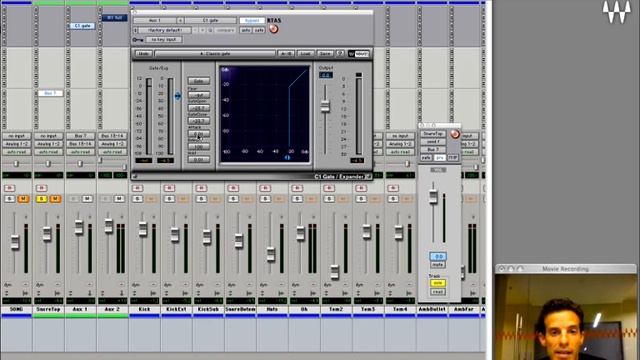
Task: Solo the Kick track
Action: point(137,199)
